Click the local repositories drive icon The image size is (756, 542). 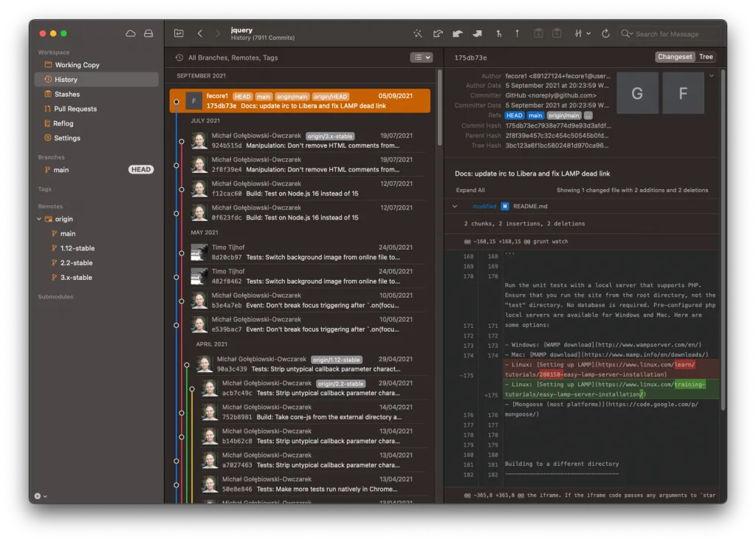[148, 33]
